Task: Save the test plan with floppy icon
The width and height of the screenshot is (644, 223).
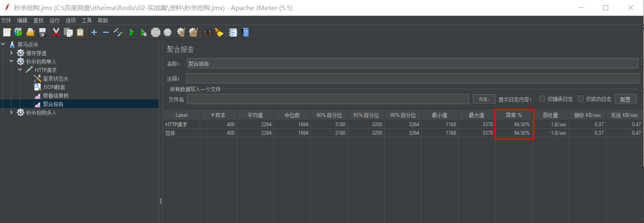Action: 42,32
